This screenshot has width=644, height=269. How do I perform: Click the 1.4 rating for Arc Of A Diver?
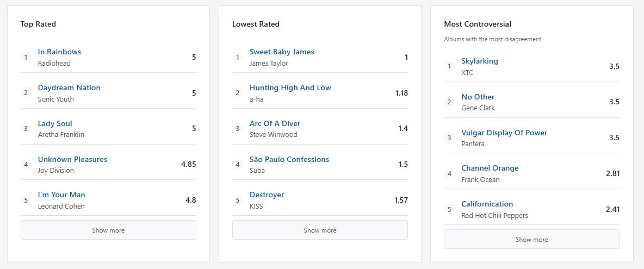(403, 129)
